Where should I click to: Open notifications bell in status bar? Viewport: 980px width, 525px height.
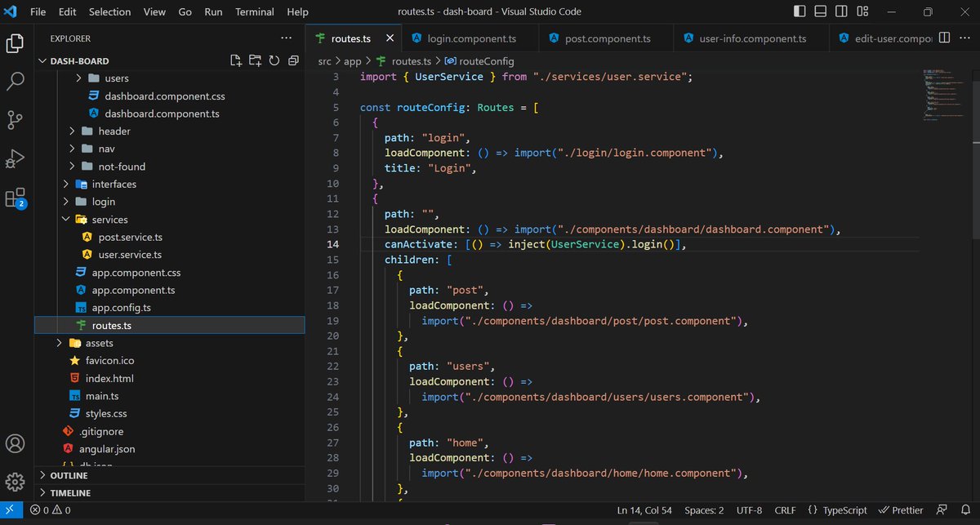(x=966, y=510)
